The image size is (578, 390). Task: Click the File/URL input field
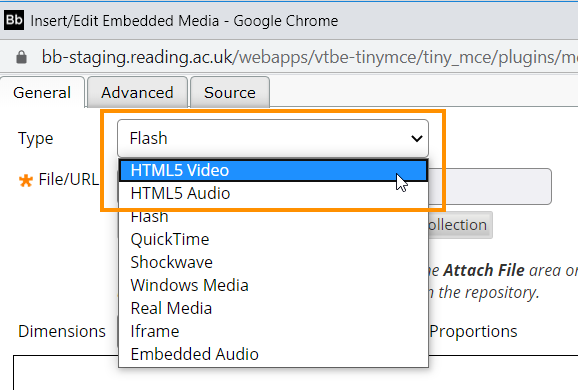tap(490, 186)
